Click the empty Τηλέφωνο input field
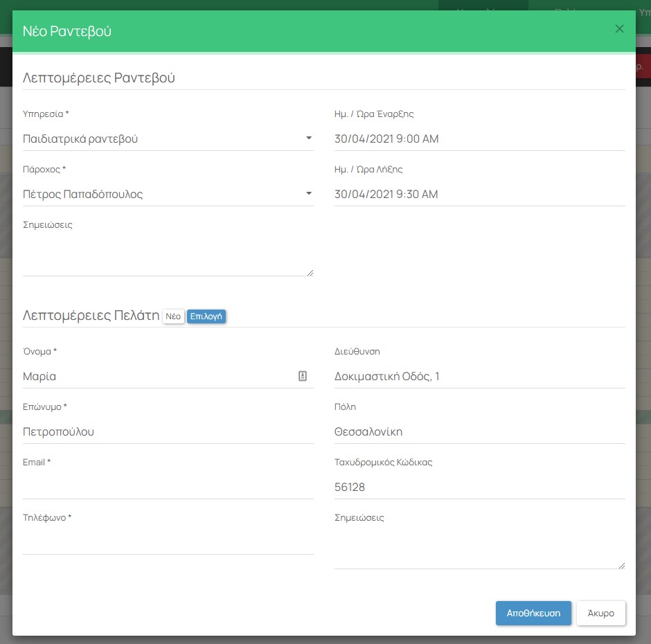Image resolution: width=651 pixels, height=644 pixels. coord(168,542)
